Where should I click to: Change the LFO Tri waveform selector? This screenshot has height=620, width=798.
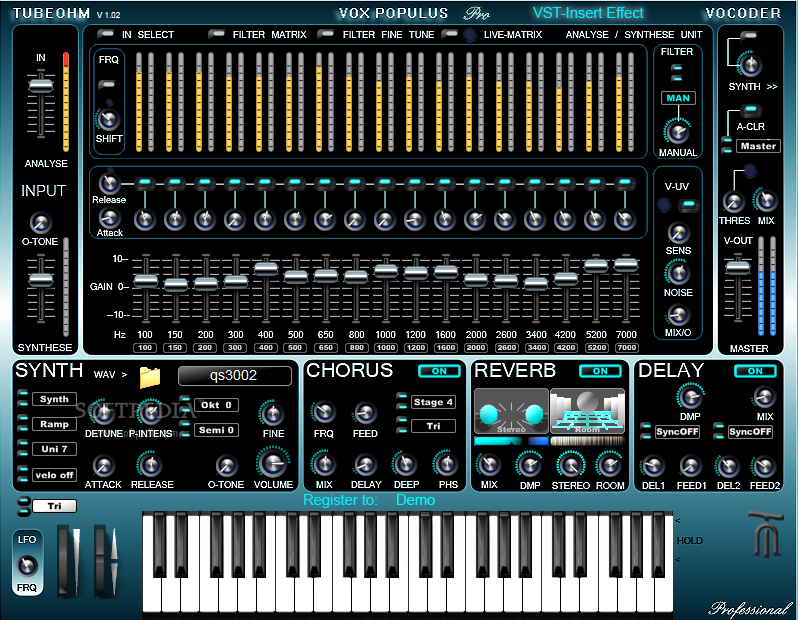tap(54, 506)
